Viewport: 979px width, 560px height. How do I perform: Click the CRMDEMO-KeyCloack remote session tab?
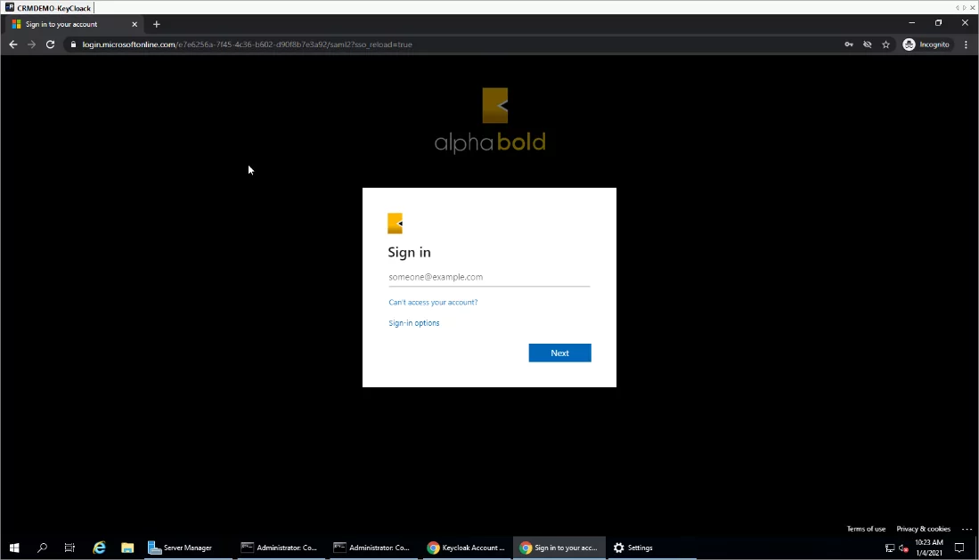pos(48,7)
